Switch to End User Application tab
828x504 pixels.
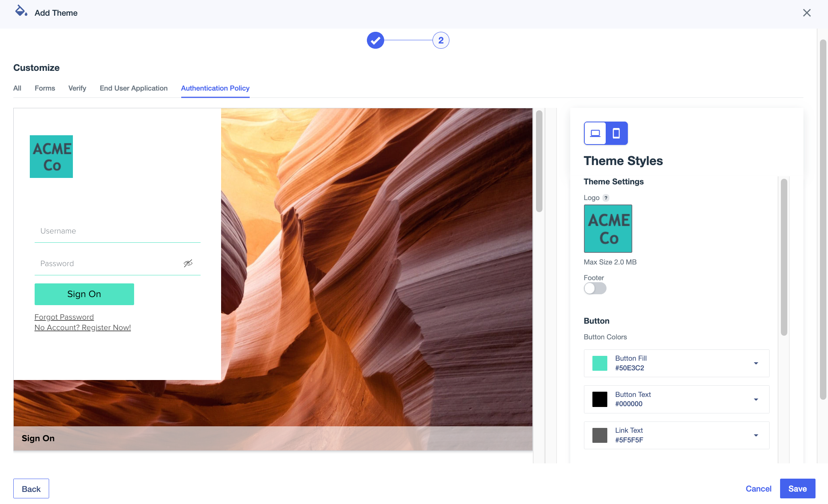coord(133,88)
